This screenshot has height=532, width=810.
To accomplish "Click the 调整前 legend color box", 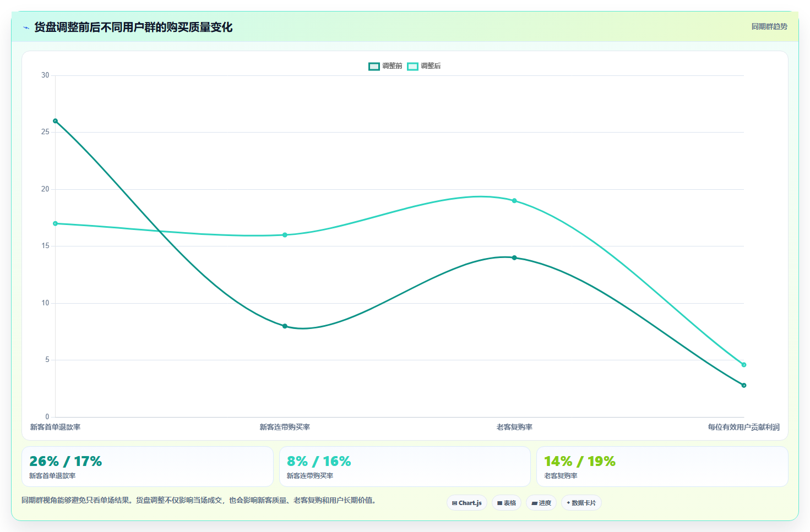I will point(374,66).
